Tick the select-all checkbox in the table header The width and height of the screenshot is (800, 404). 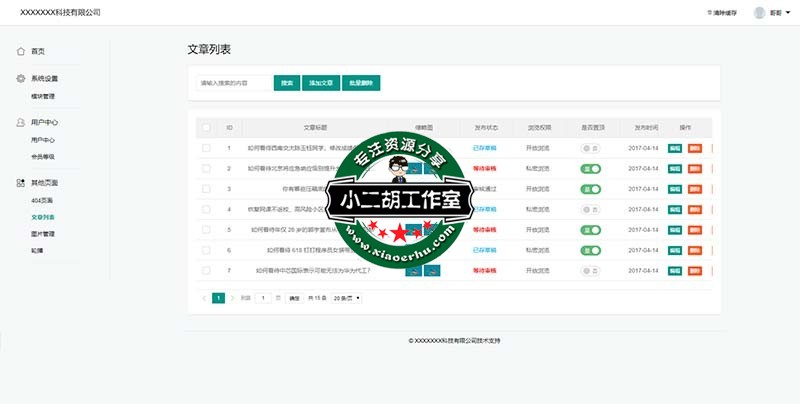(x=206, y=128)
